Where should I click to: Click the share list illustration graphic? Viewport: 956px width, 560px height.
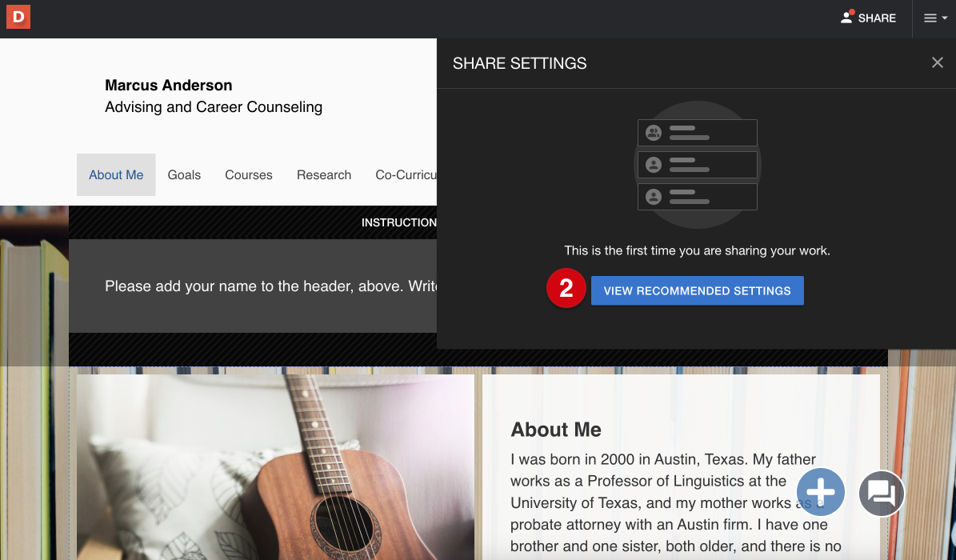point(697,165)
